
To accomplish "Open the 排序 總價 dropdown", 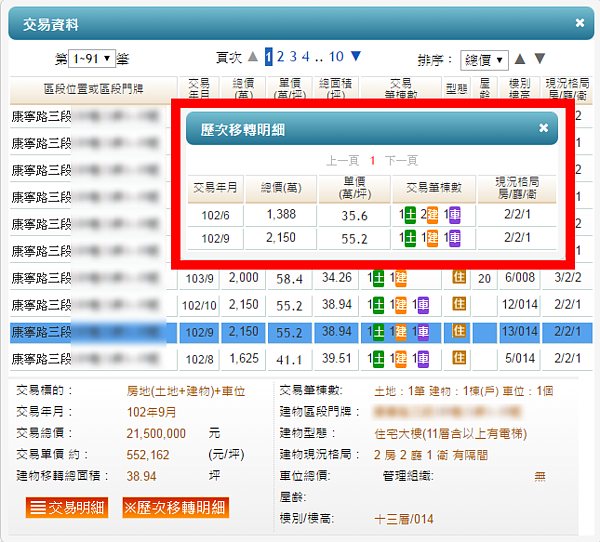I will [x=484, y=60].
